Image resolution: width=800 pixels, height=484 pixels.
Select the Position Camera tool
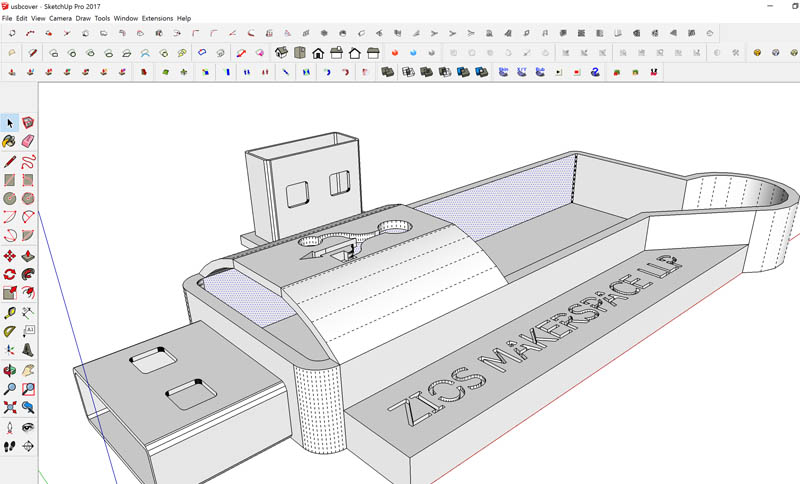click(x=10, y=428)
